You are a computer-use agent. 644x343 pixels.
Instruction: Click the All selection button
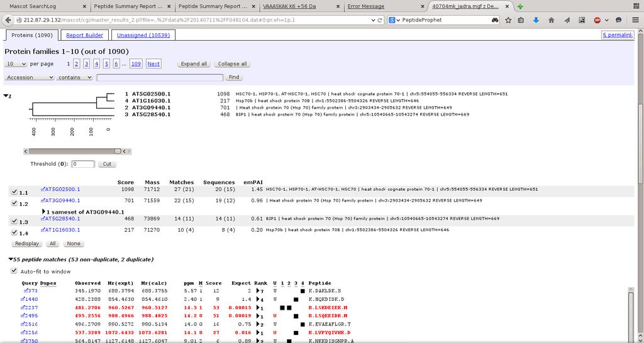[53, 244]
